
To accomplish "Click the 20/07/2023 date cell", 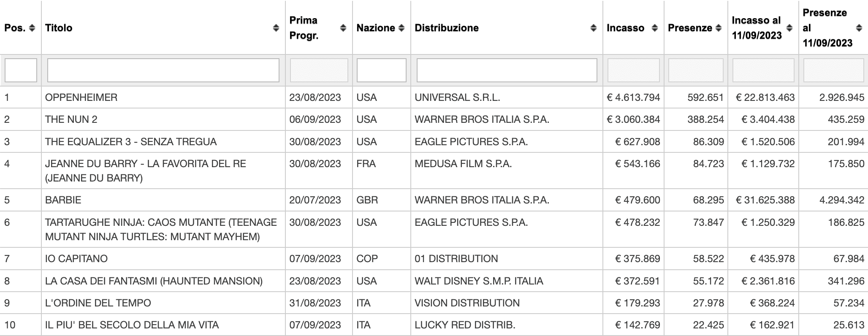I will 315,200.
